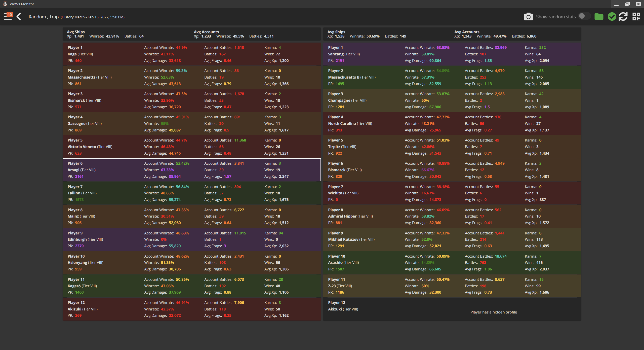Open the Player 1 Sanzang row

tap(452, 54)
